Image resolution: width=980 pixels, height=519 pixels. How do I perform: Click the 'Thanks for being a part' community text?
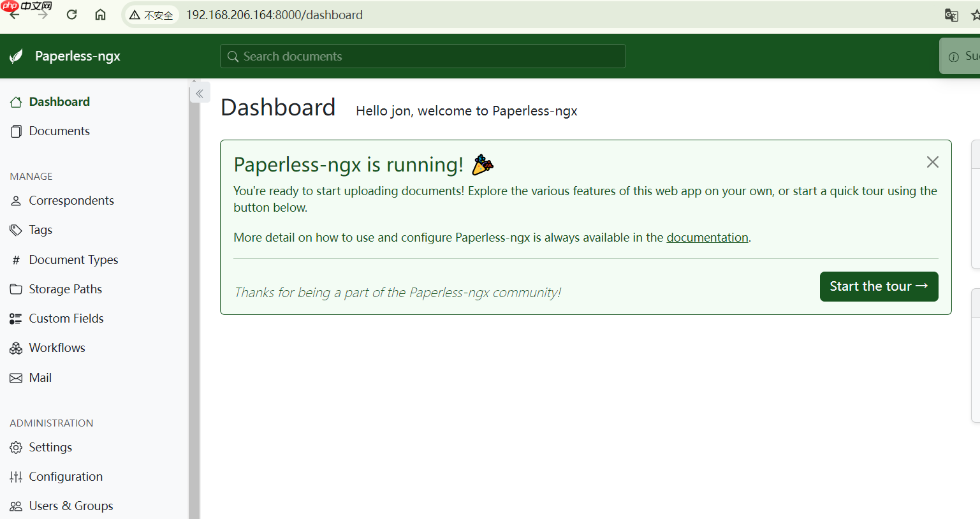[397, 293]
